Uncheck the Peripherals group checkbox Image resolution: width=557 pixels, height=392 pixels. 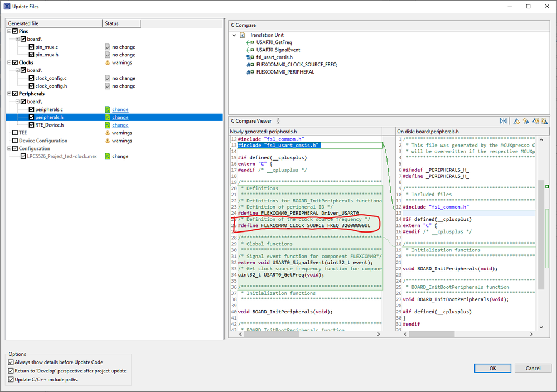(15, 94)
